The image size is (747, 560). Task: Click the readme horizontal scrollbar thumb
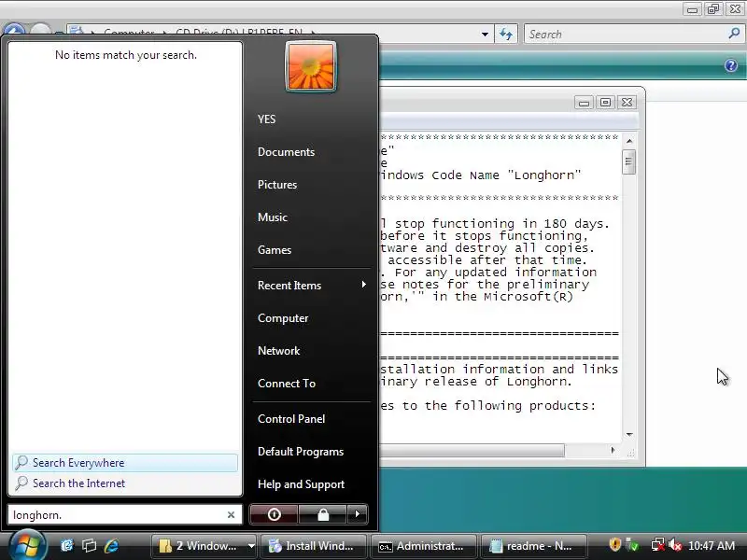coord(472,450)
